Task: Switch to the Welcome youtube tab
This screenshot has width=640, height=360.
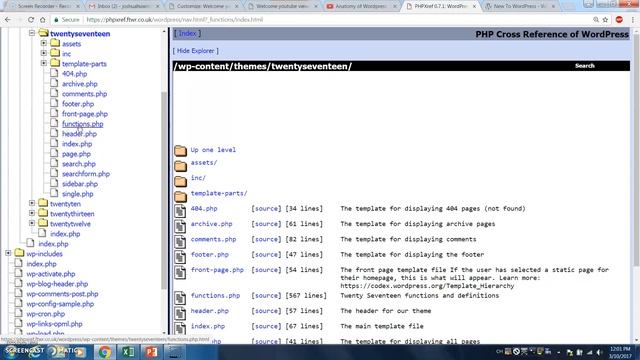Action: click(x=282, y=6)
